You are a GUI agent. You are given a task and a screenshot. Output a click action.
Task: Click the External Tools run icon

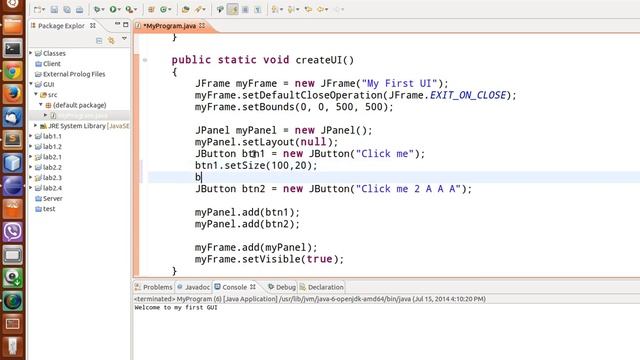[x=129, y=9]
